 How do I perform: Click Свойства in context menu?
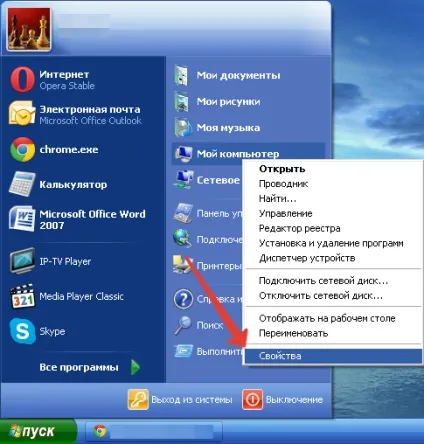333,356
